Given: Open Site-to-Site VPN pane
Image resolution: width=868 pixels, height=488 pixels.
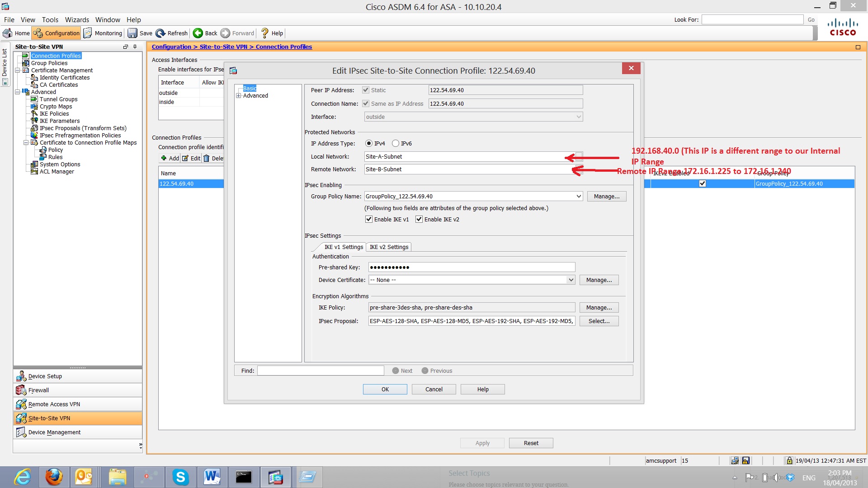Looking at the screenshot, I should [x=78, y=418].
